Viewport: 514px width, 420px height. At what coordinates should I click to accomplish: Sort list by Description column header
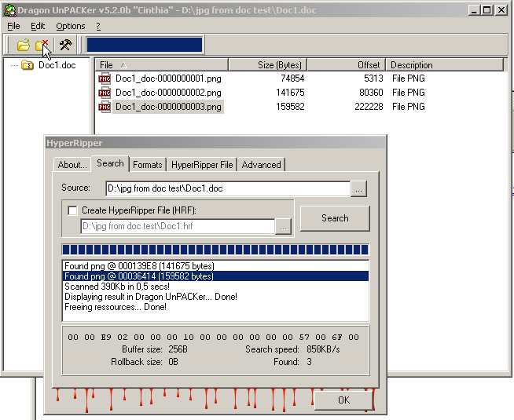click(445, 65)
